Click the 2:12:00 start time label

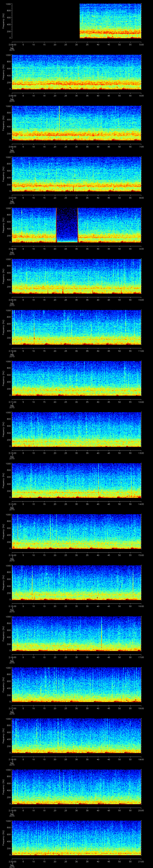pos(12,453)
